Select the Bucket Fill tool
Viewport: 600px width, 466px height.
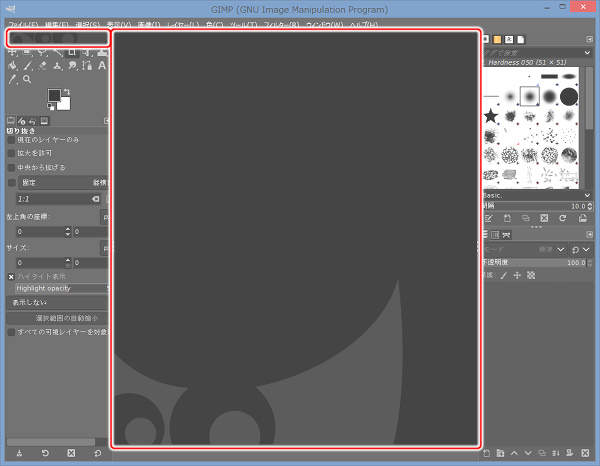tap(12, 66)
